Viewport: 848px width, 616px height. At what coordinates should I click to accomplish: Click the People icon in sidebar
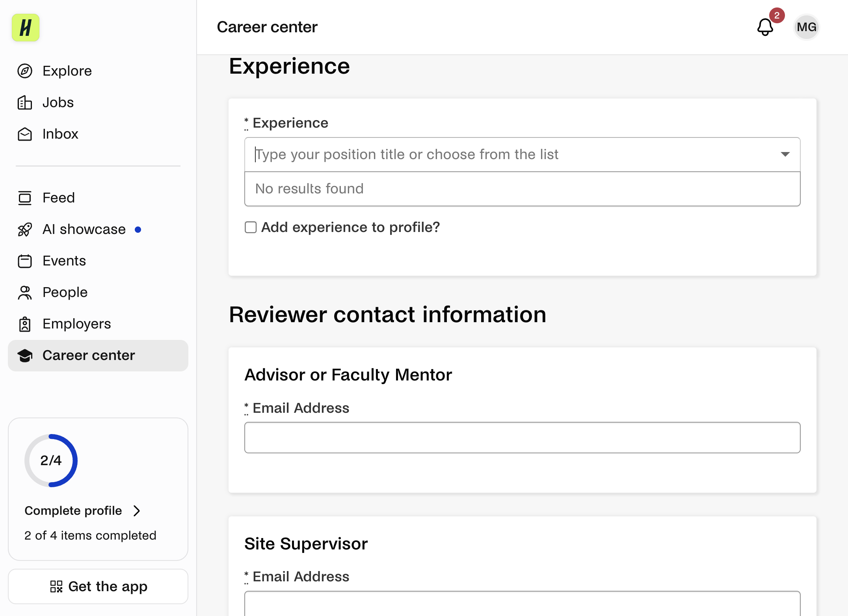(25, 292)
